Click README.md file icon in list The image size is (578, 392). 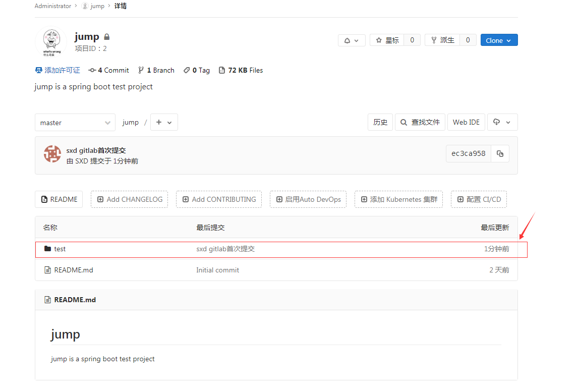[47, 270]
